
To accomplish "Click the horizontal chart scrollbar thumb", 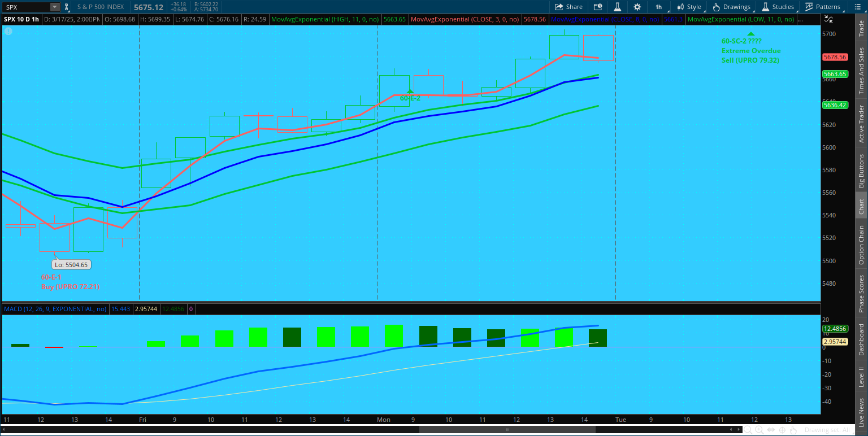I will (x=507, y=430).
